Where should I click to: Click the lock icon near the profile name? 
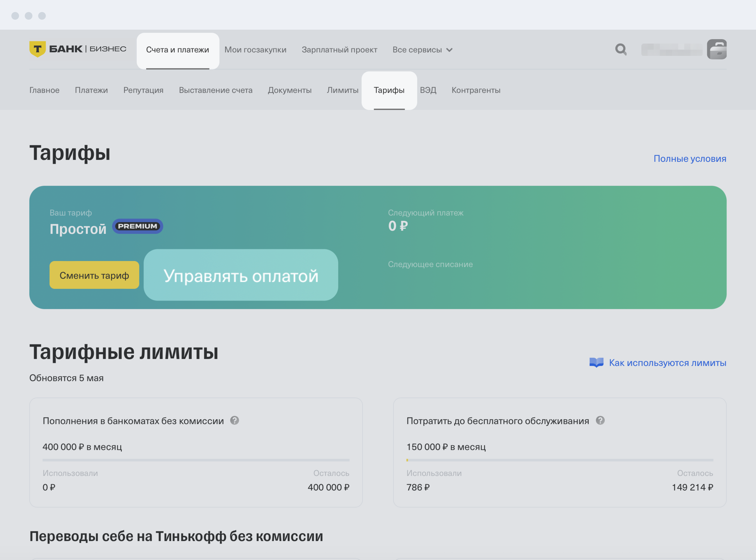[x=717, y=50]
